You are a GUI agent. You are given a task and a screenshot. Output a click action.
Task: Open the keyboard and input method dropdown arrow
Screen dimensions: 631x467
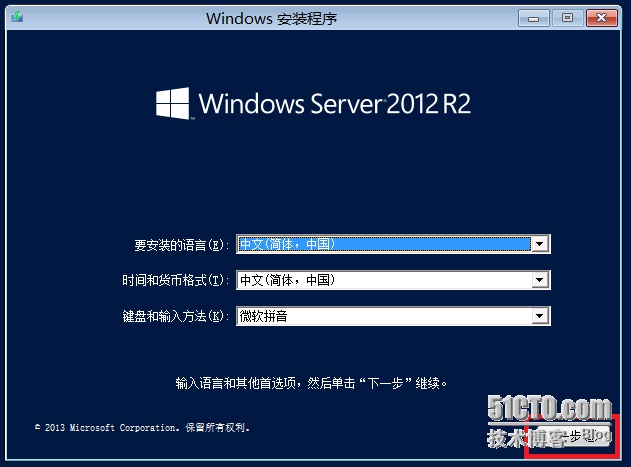(540, 316)
